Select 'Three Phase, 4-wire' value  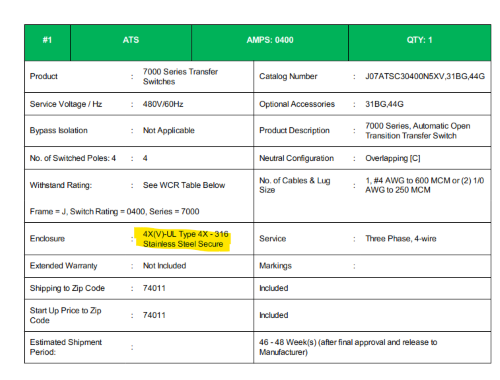pos(401,239)
